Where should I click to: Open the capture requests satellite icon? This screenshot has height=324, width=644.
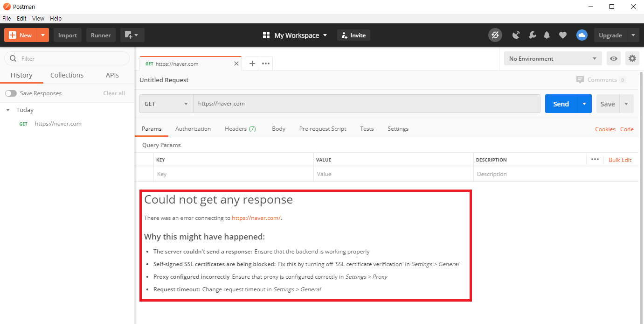pos(516,35)
